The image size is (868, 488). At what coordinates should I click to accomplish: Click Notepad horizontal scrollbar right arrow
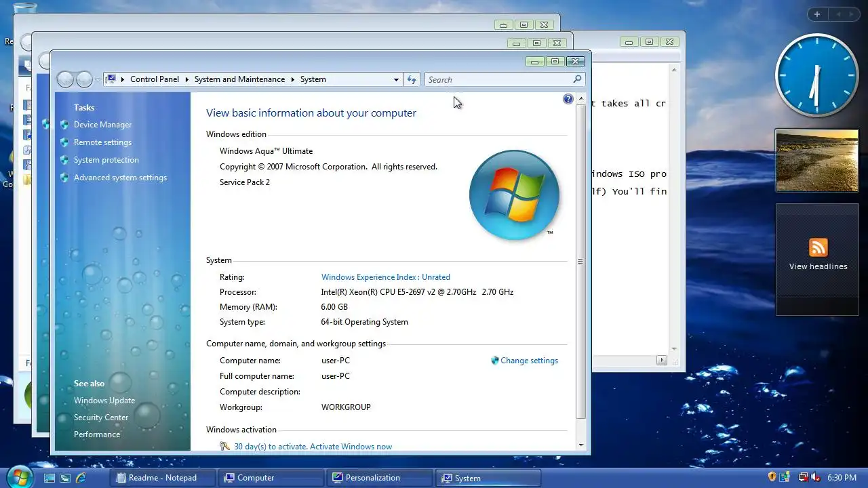click(x=662, y=361)
